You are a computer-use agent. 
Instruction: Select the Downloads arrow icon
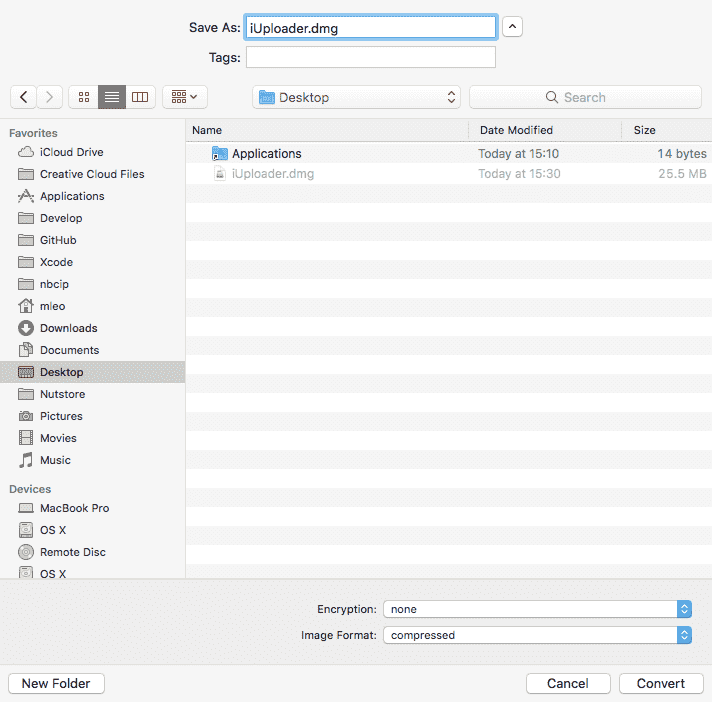coord(26,328)
